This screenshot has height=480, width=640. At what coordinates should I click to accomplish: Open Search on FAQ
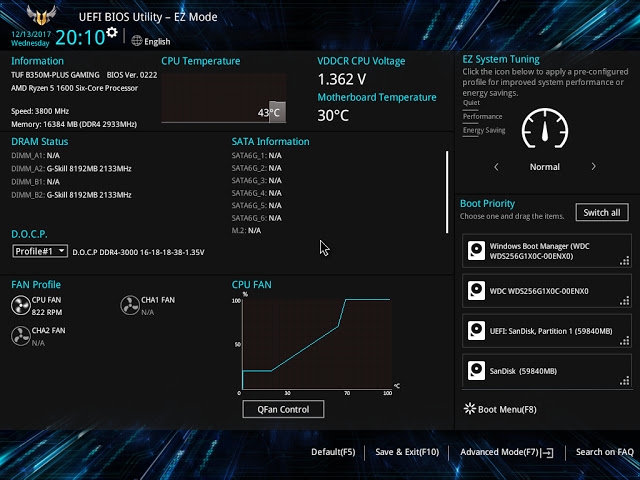(604, 452)
